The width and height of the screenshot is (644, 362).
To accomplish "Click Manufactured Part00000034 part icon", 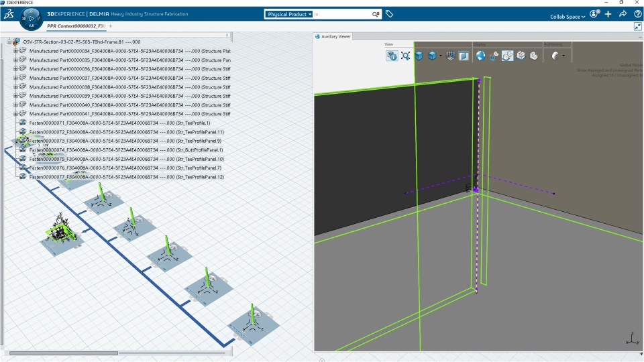I will tap(23, 50).
